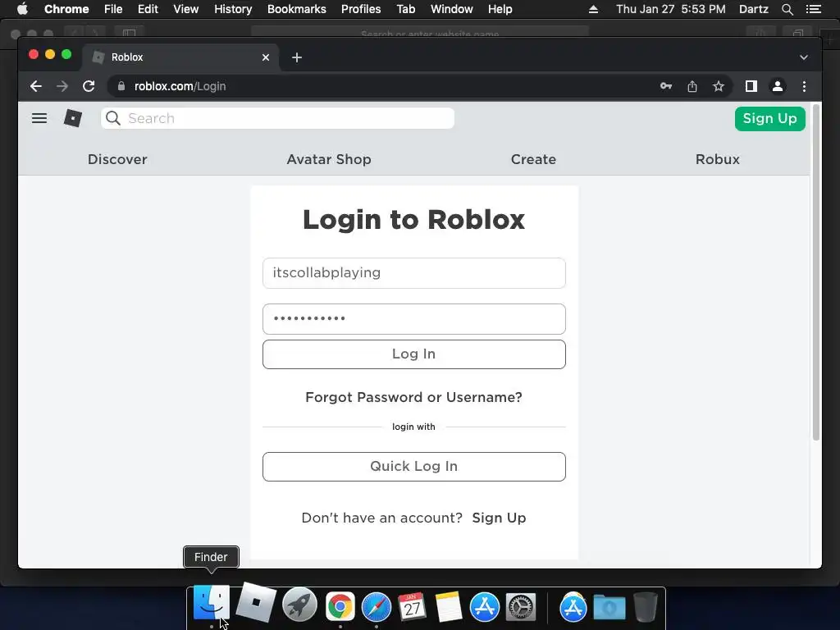Viewport: 840px width, 630px height.
Task: Open the Avatar Shop link
Action: (x=329, y=159)
